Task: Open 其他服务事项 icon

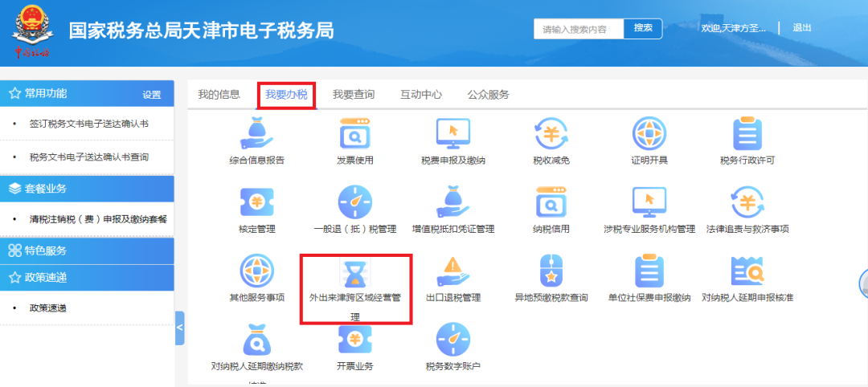Action: (x=257, y=271)
